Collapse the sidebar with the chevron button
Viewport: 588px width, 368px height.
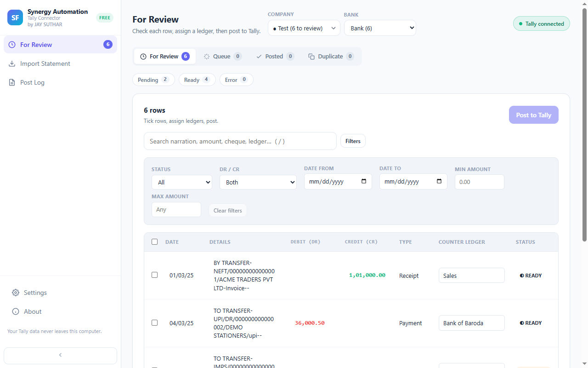pos(60,356)
